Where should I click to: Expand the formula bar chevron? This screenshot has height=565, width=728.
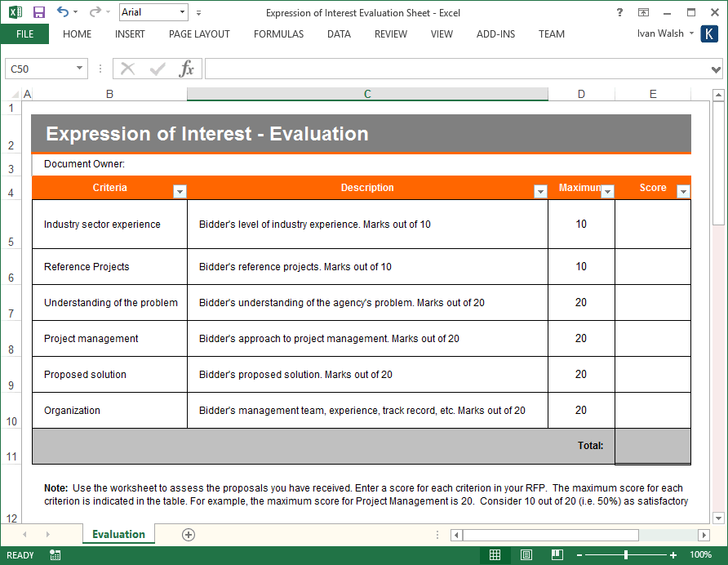(716, 69)
